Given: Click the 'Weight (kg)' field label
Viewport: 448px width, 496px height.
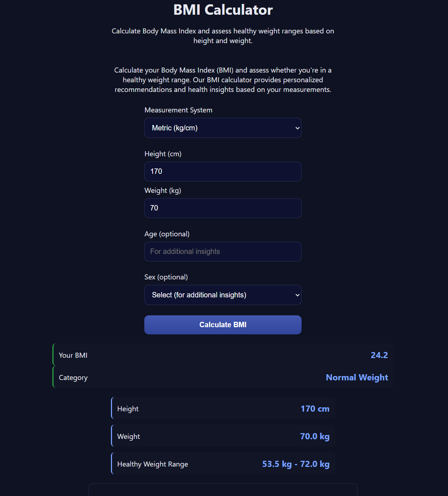Looking at the screenshot, I should (x=163, y=191).
